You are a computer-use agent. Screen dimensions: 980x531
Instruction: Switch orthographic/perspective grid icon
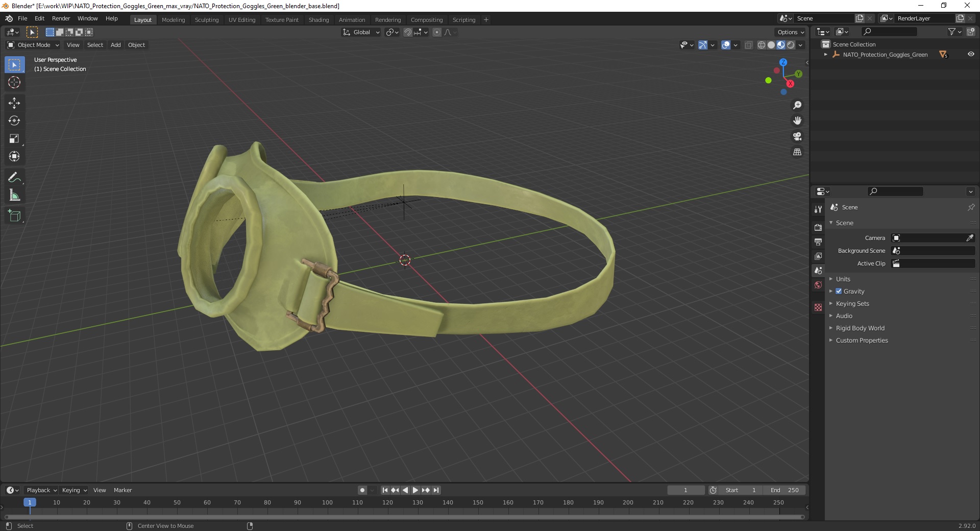pyautogui.click(x=797, y=152)
